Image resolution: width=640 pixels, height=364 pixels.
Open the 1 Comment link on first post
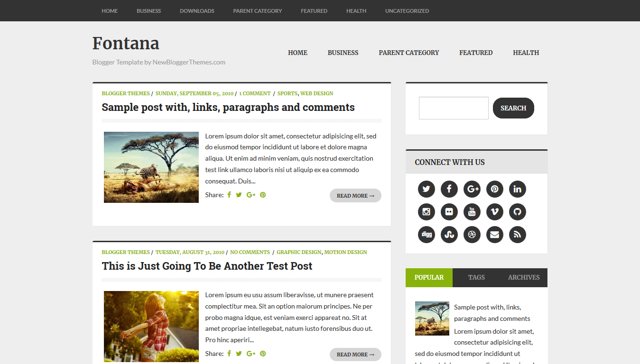[255, 93]
